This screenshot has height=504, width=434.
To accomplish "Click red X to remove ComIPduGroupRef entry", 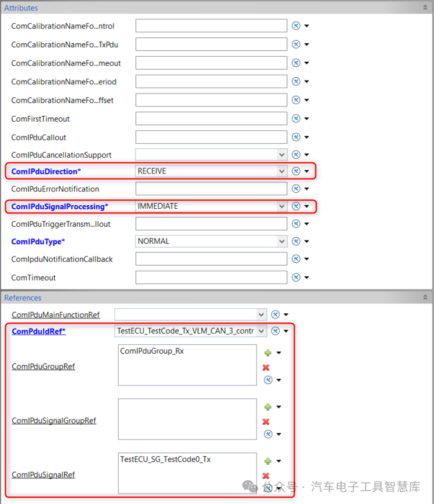I will pos(266,367).
